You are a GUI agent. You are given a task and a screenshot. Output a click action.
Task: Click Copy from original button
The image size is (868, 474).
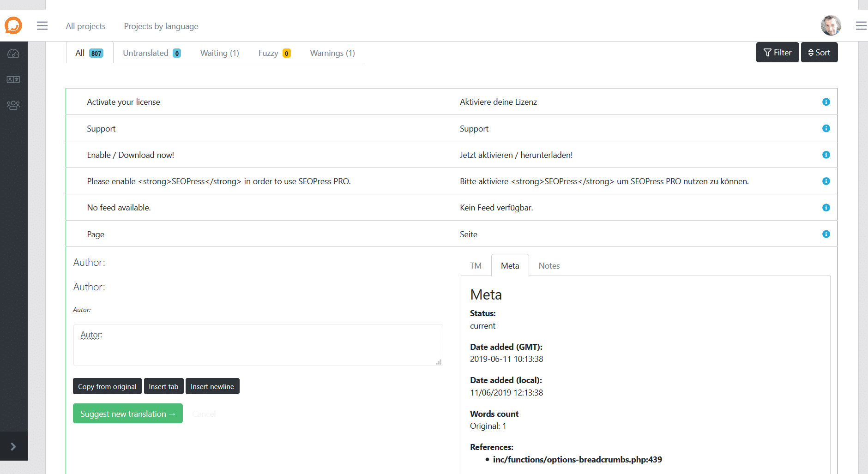(107, 386)
